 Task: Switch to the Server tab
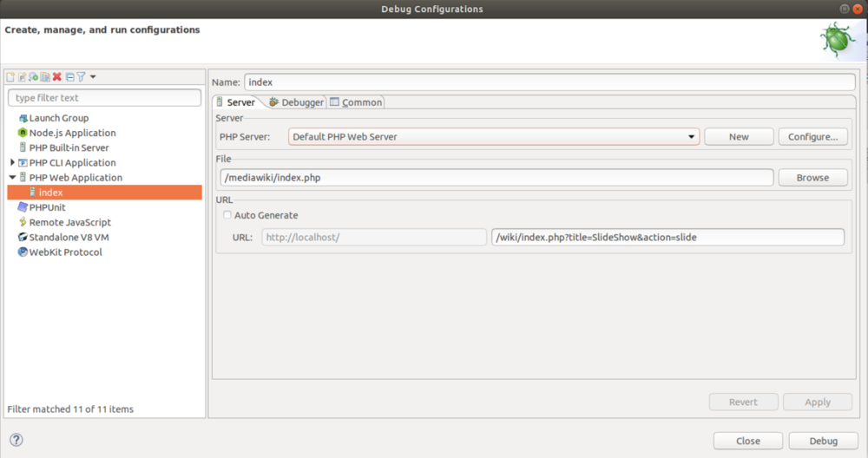click(236, 102)
